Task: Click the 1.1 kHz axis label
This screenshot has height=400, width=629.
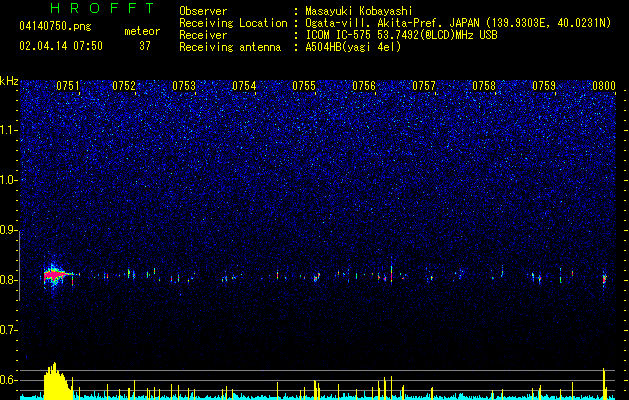Action: click(x=9, y=130)
